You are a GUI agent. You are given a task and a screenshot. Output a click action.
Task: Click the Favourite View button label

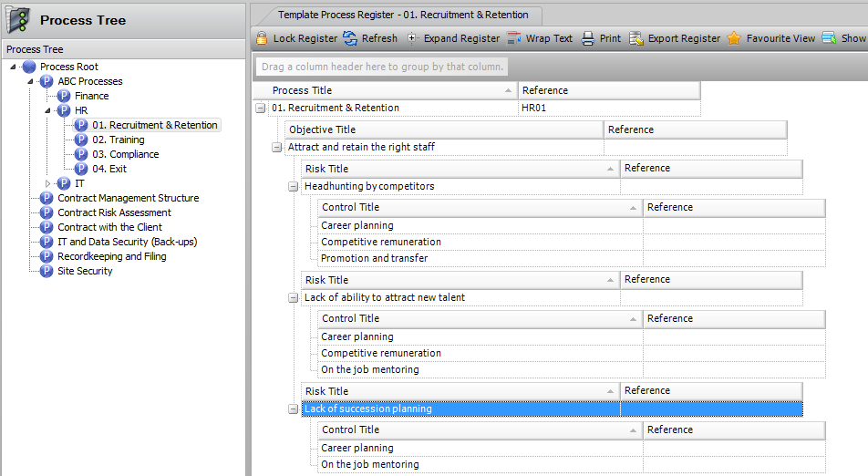pyautogui.click(x=780, y=38)
